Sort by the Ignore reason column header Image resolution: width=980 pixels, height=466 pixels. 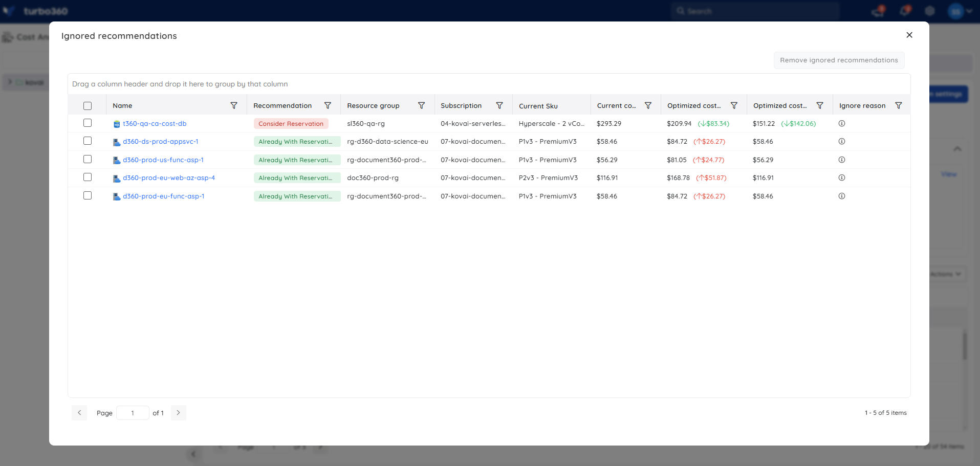tap(862, 105)
